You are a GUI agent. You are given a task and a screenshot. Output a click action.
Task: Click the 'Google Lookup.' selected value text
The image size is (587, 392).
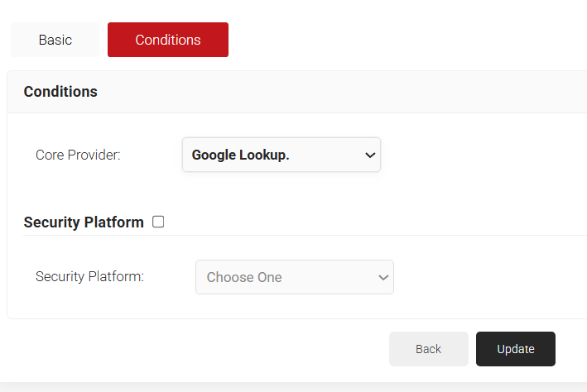[x=240, y=155]
